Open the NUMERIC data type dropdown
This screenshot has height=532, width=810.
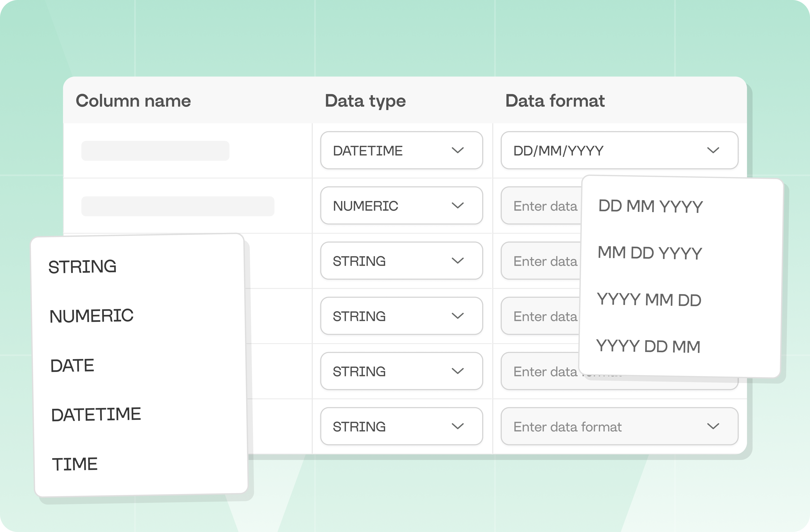click(401, 206)
